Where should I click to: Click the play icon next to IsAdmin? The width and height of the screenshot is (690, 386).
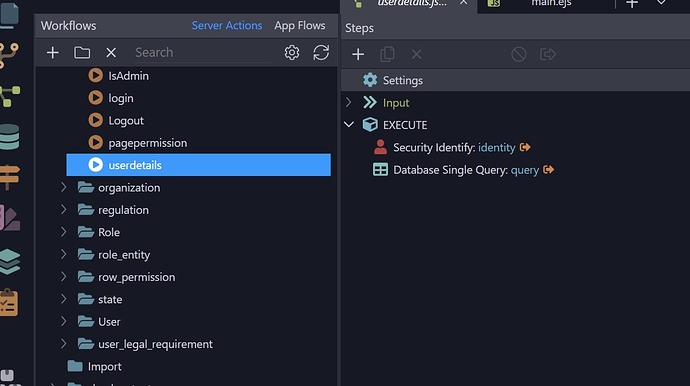[x=95, y=76]
